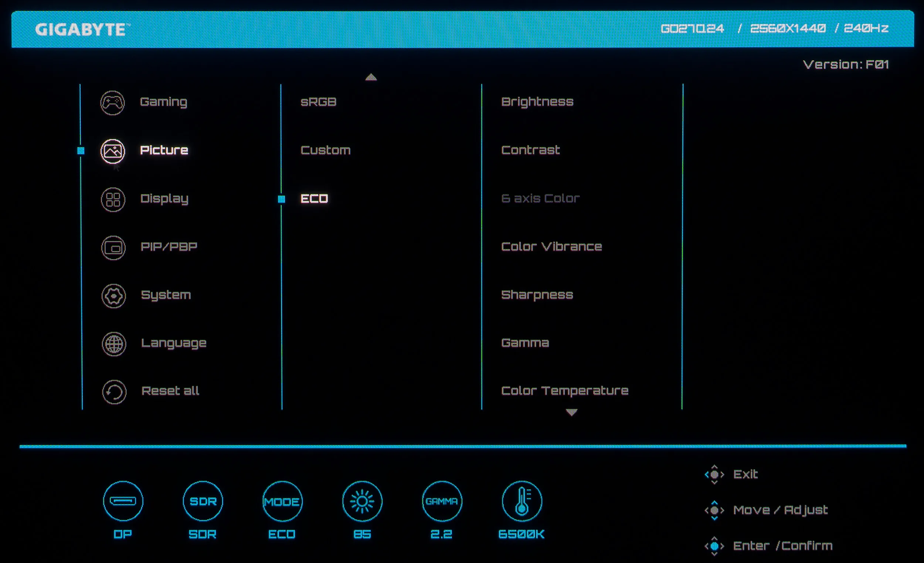Open the Color Temperature setting

click(565, 391)
